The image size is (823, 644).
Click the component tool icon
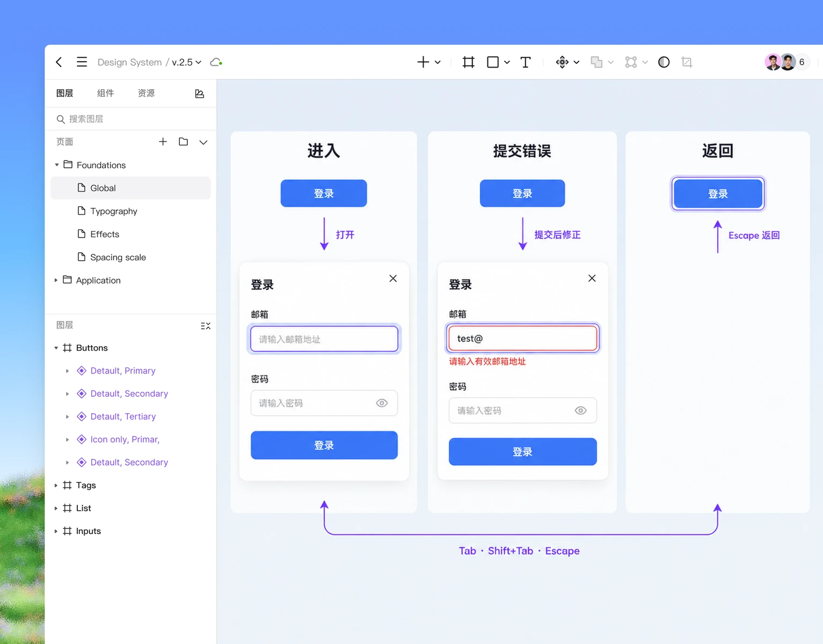[x=562, y=62]
